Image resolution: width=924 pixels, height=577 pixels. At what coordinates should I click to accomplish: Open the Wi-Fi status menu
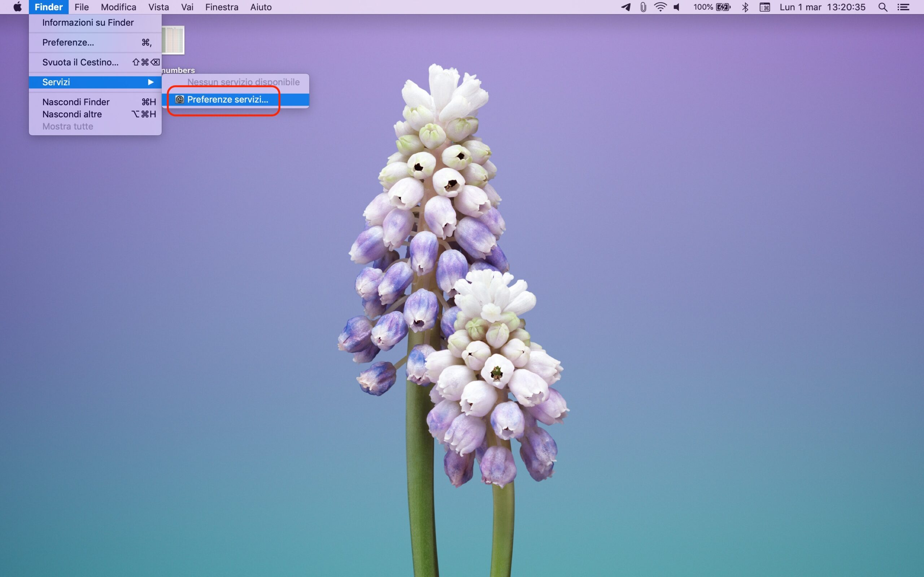click(660, 7)
